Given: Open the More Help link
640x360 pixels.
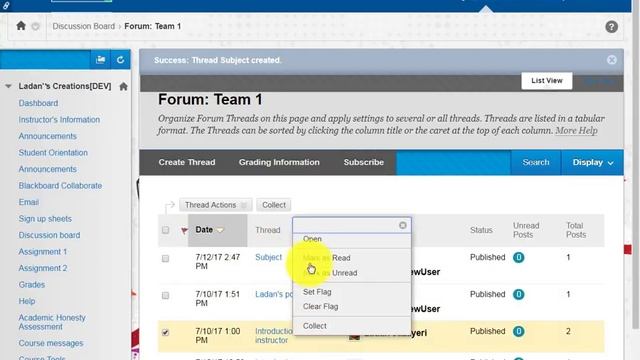Looking at the screenshot, I should (x=576, y=131).
